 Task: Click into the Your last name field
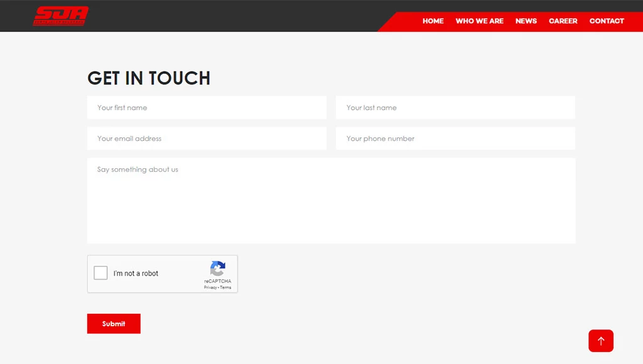(455, 107)
